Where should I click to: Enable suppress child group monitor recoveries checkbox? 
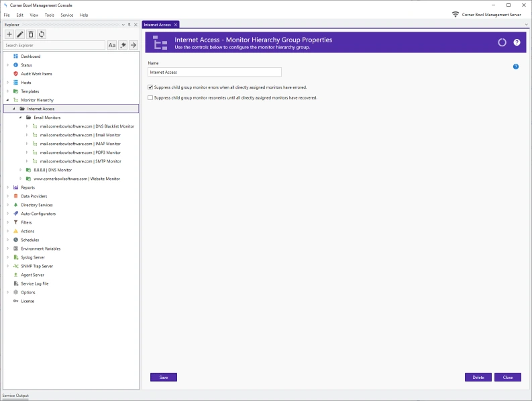coord(150,97)
